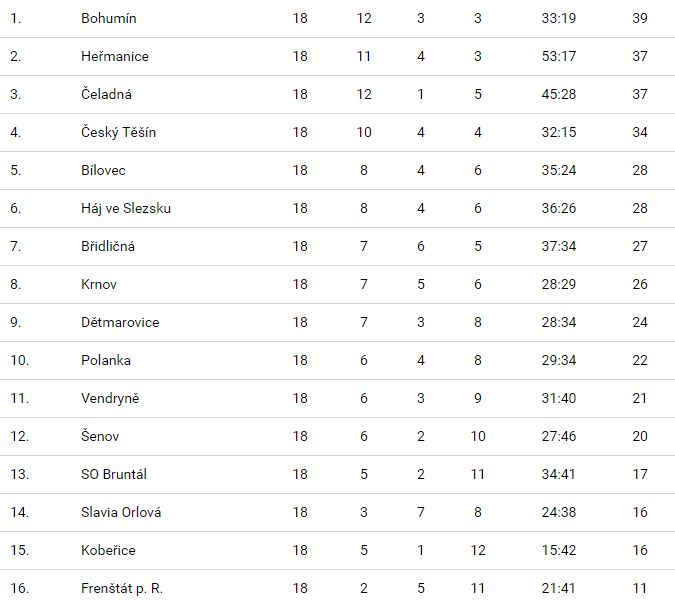Image resolution: width=675 pixels, height=606 pixels.
Task: Click on Vendryně team name
Action: pos(110,398)
